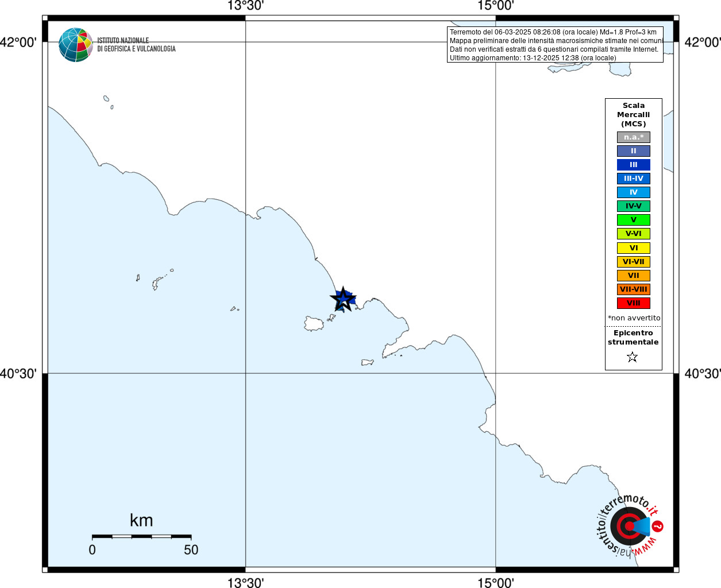Screen dimensions: 721x588
Task: Select the orange VII legend swatch
Action: 634,276
